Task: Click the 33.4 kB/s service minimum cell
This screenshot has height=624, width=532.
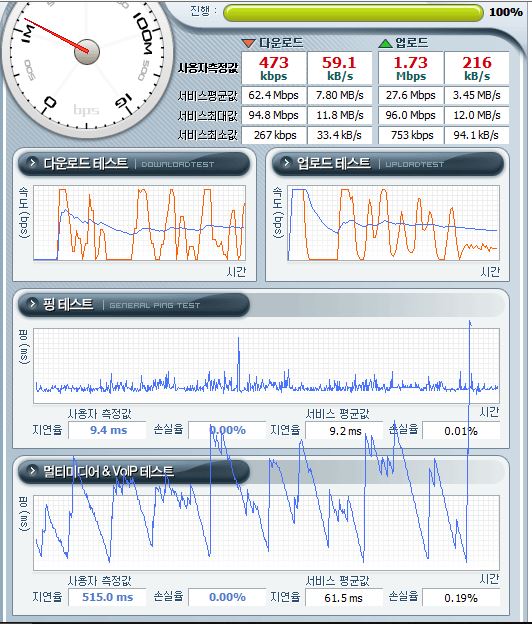Action: click(340, 135)
